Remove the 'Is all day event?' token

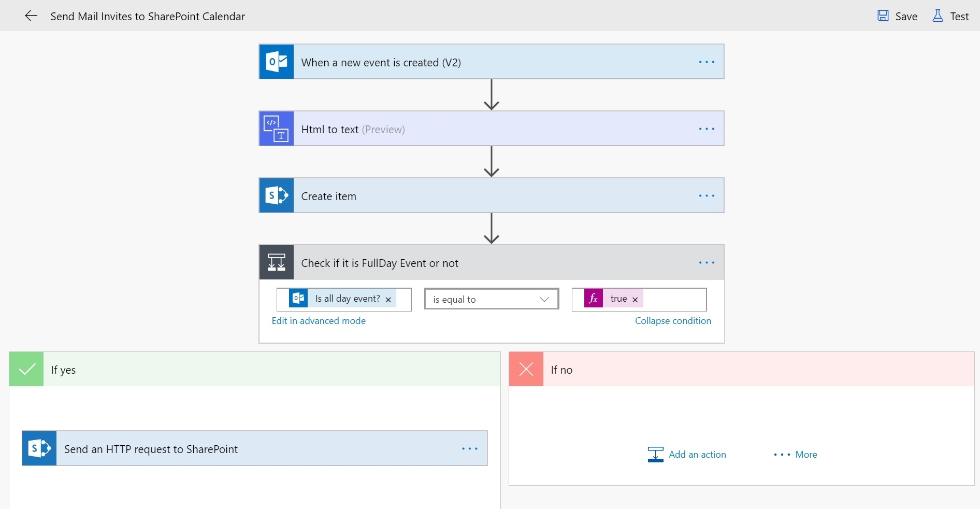coord(388,300)
